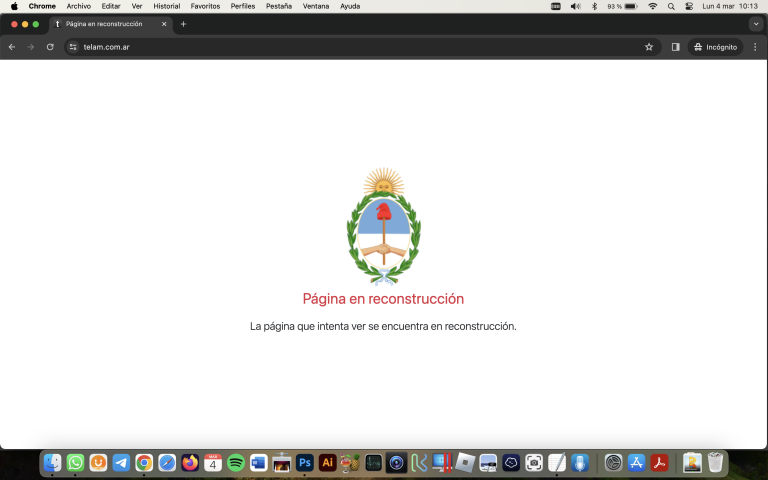Open the Ver menu
This screenshot has height=480, width=768.
point(137,6)
